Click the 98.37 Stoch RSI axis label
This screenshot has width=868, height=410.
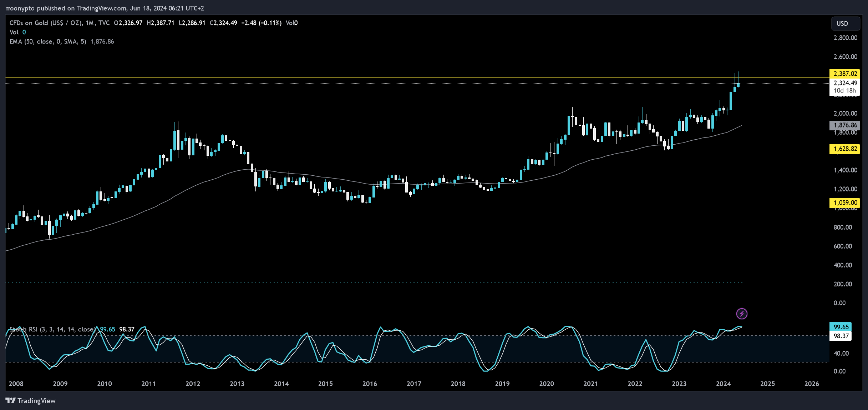(x=841, y=336)
